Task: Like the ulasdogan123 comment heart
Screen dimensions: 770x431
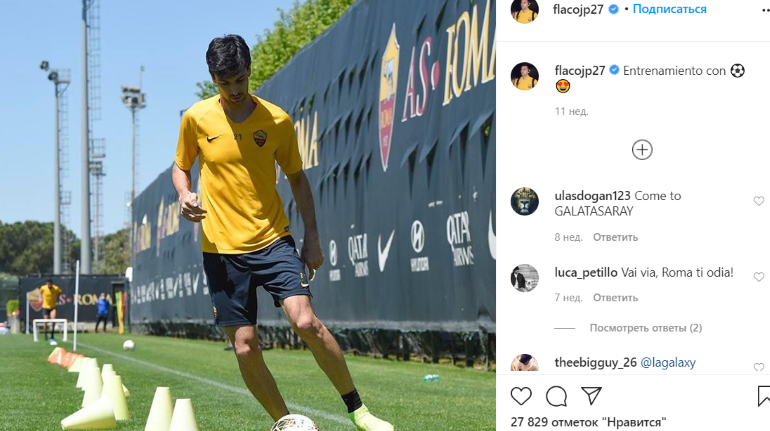Action: [759, 201]
